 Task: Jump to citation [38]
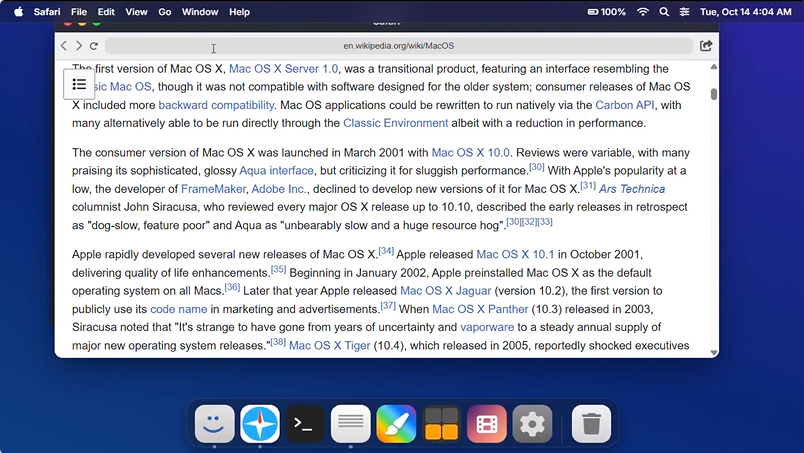(x=278, y=341)
